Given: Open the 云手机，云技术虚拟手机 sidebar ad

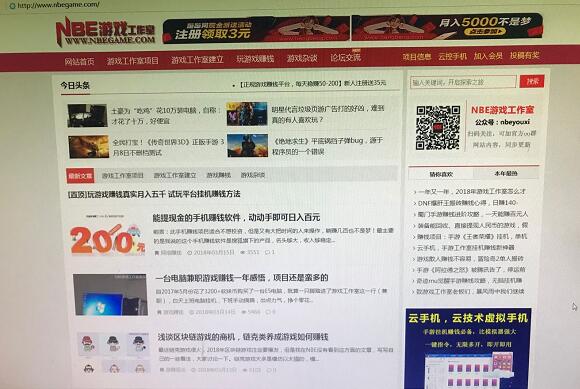Looking at the screenshot, I should pyautogui.click(x=468, y=348).
